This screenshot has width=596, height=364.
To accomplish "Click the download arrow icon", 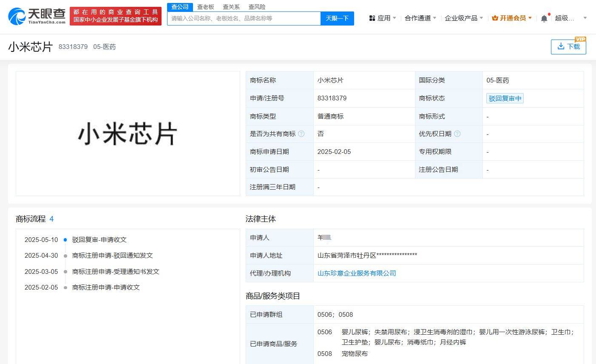I will [x=561, y=46].
